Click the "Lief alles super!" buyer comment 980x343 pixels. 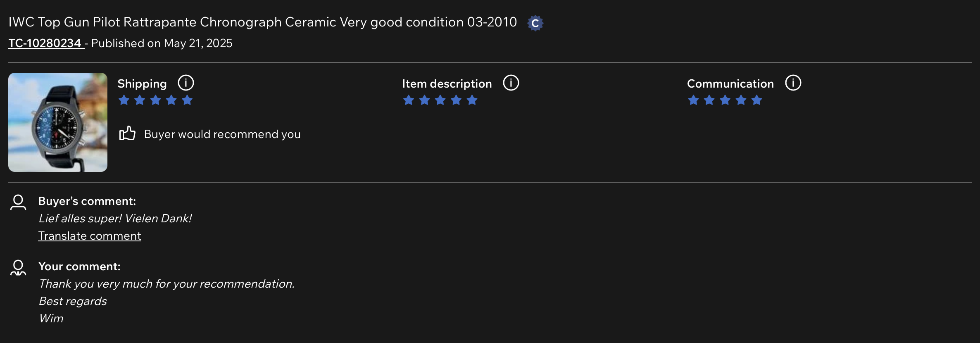(x=115, y=219)
